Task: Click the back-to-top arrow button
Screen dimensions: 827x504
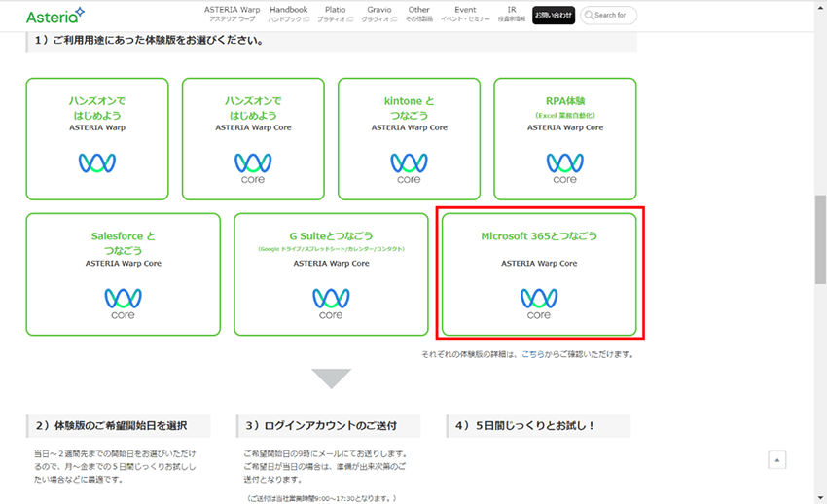Action: coord(777,460)
